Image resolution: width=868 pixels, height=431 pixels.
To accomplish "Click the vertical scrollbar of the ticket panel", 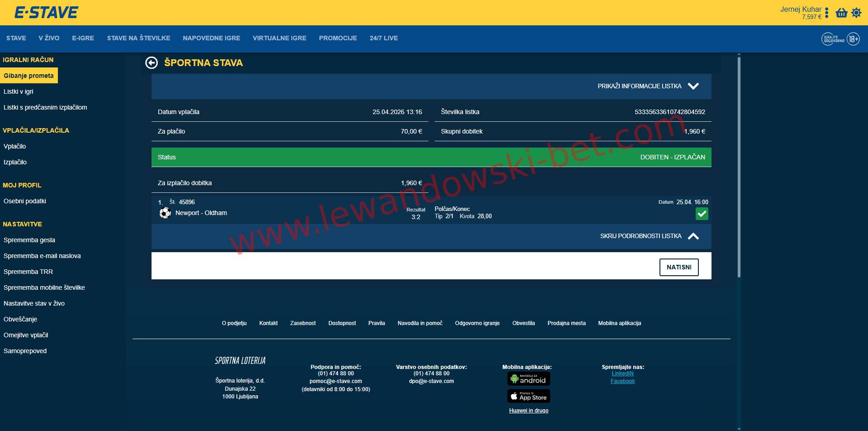I will click(739, 168).
